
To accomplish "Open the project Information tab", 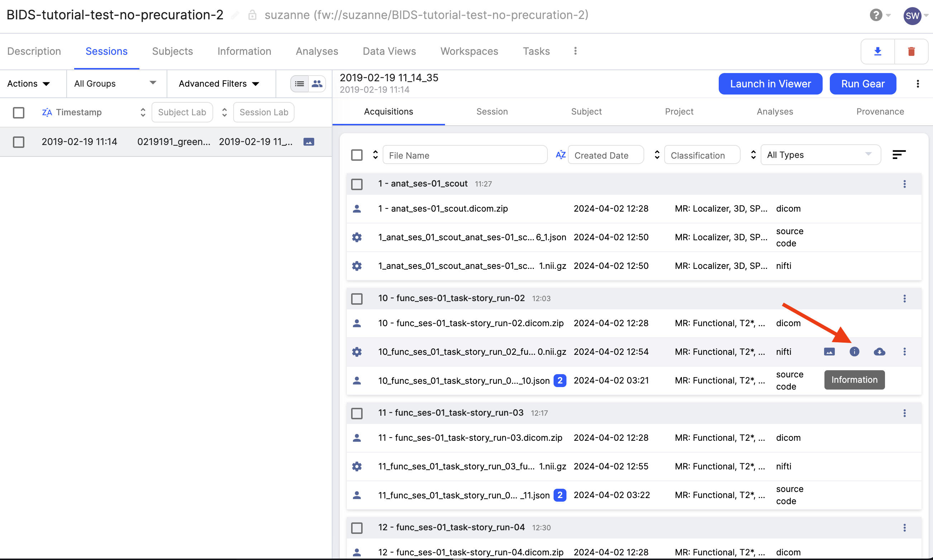I will [244, 51].
